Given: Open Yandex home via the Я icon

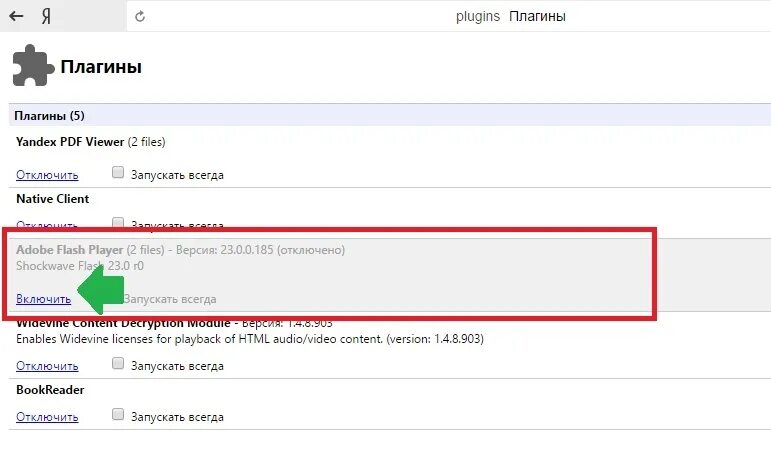Looking at the screenshot, I should [x=46, y=17].
